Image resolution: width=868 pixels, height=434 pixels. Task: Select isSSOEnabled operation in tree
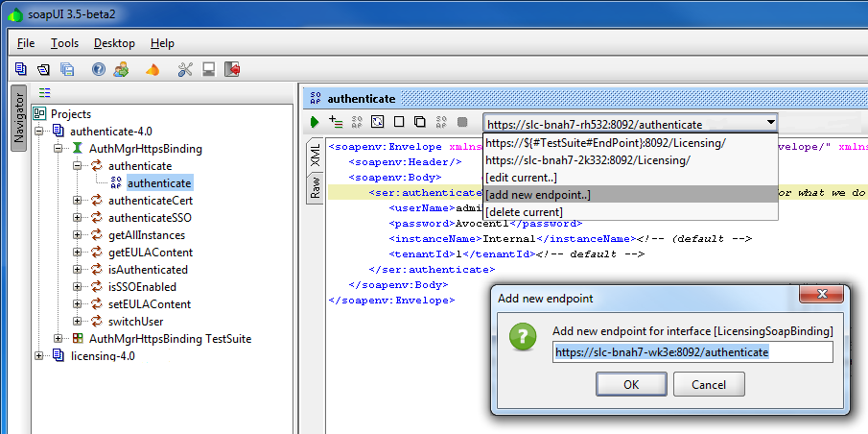[142, 286]
